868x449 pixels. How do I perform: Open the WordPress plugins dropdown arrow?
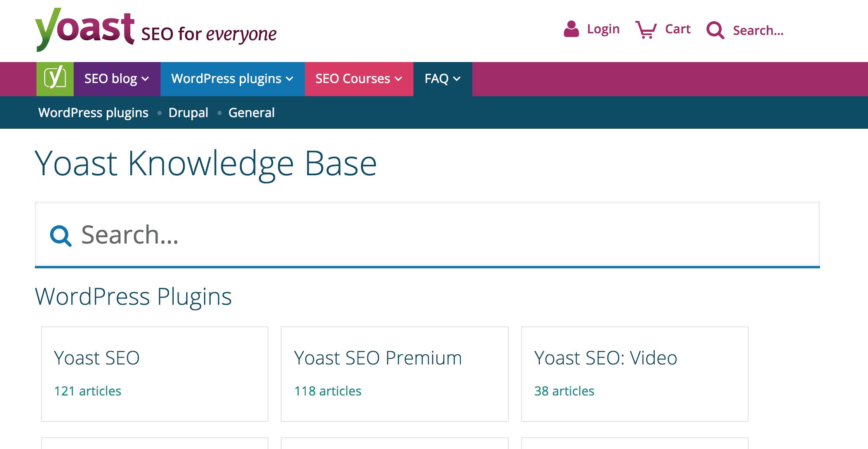pyautogui.click(x=290, y=79)
